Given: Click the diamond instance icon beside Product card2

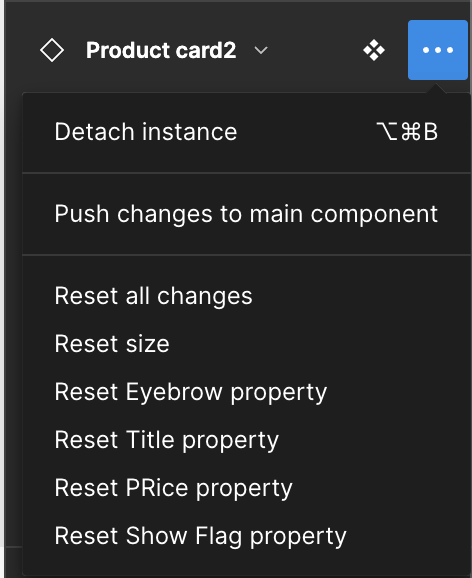Looking at the screenshot, I should (x=52, y=50).
